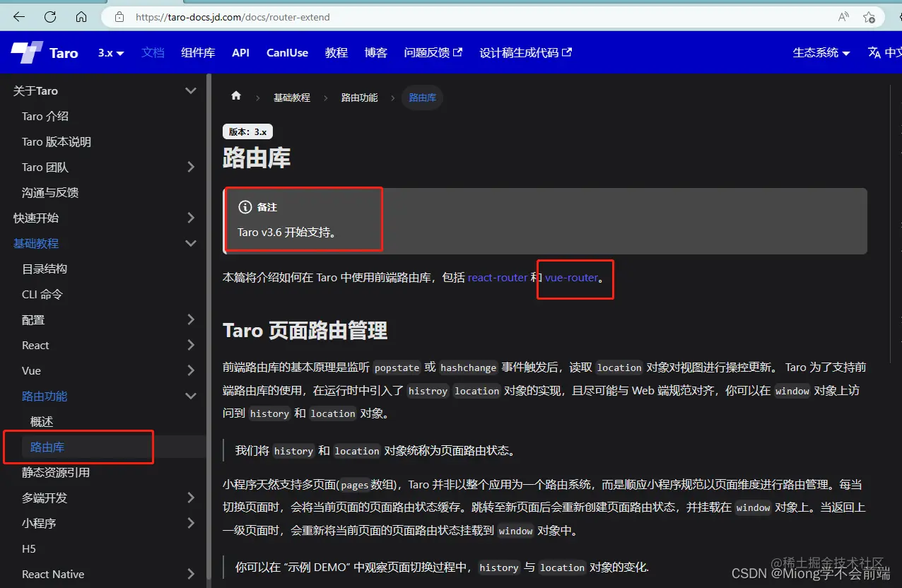This screenshot has width=902, height=588.
Task: Click the hashchange inline code
Action: pos(469,367)
